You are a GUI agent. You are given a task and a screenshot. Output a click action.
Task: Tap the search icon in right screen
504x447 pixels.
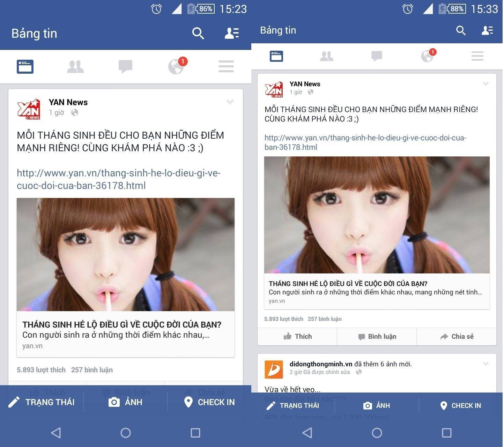[461, 31]
